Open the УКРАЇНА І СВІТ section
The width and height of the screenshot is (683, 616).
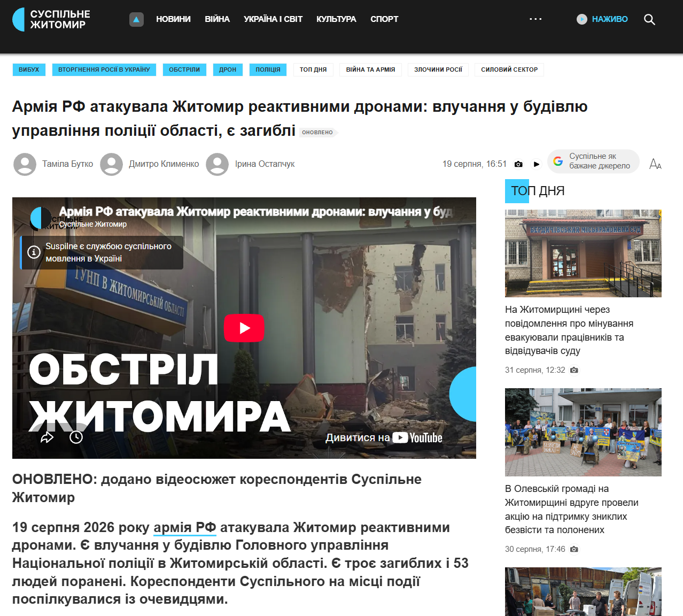[273, 19]
